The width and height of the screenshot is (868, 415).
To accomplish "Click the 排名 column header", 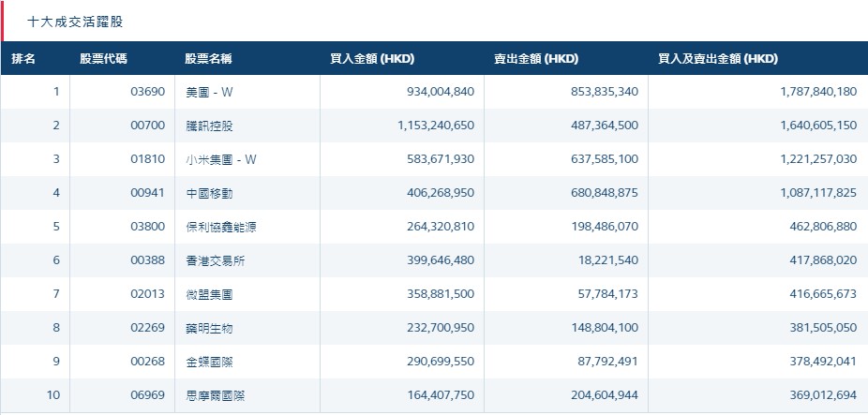I will pyautogui.click(x=23, y=59).
